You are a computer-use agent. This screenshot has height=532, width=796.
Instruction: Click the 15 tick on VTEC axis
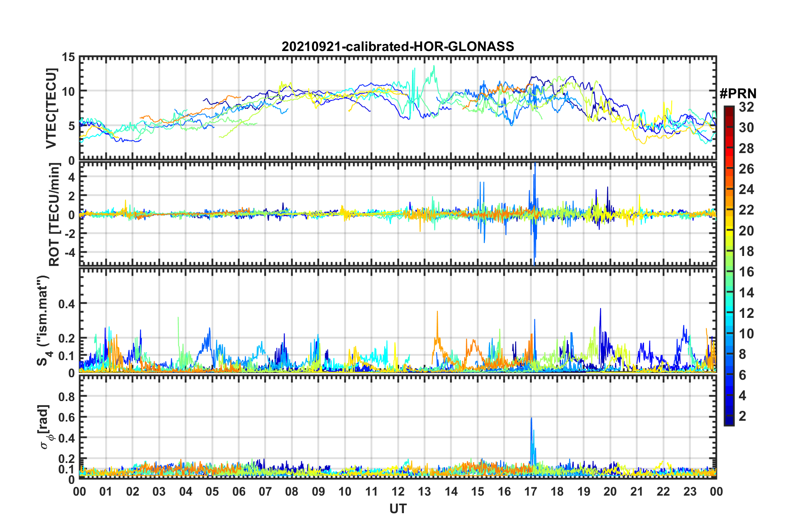coord(69,57)
